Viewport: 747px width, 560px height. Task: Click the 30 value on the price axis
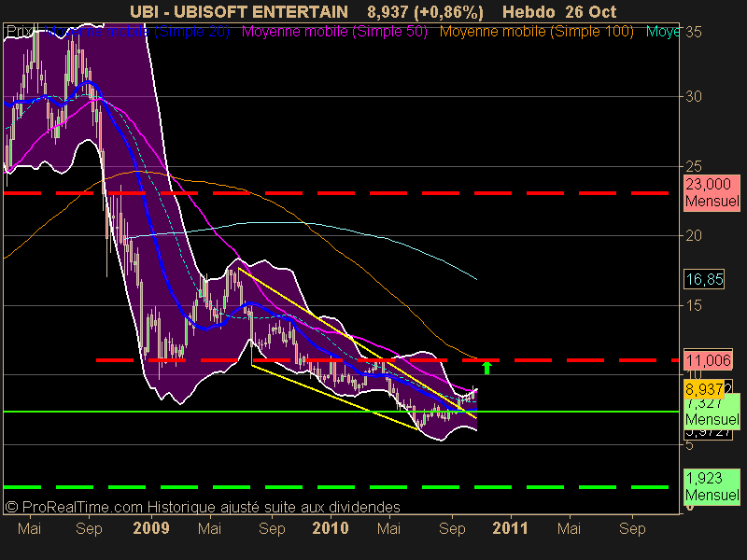(x=694, y=97)
